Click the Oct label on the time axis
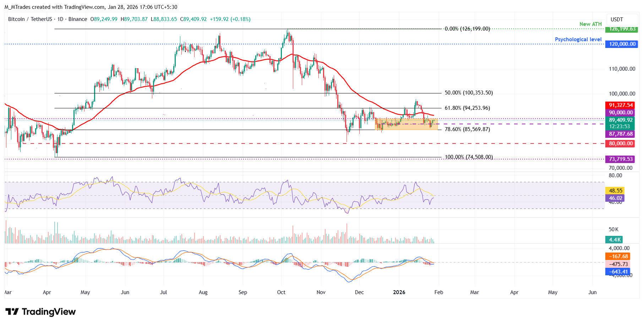Viewport: 644px width, 325px height. (281, 292)
